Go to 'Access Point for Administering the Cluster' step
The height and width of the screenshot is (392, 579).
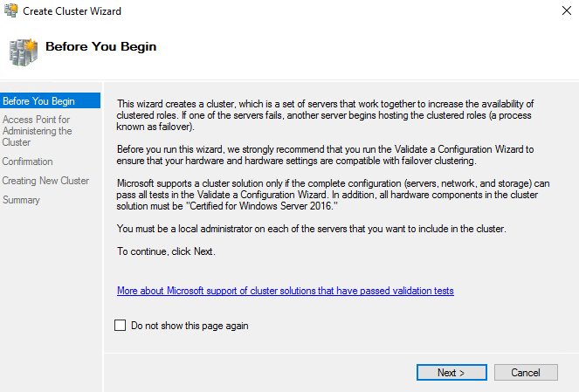(37, 130)
